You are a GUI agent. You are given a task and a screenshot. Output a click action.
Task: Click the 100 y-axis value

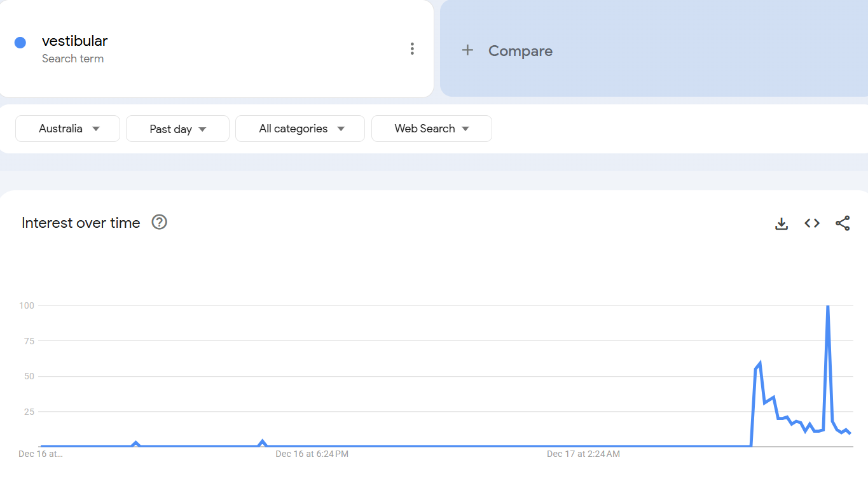26,305
